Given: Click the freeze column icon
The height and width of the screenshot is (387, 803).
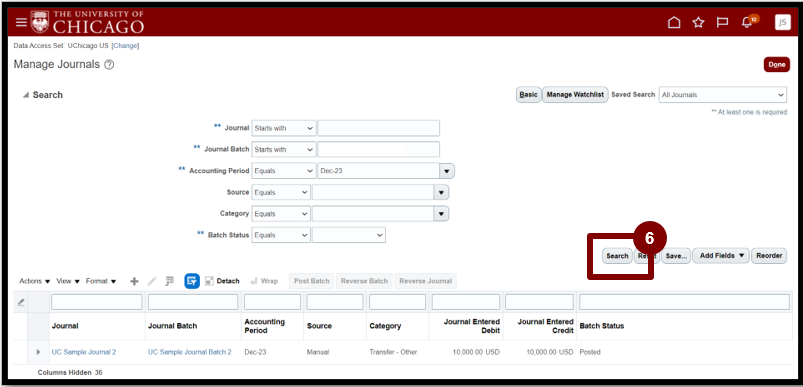Looking at the screenshot, I should 170,281.
